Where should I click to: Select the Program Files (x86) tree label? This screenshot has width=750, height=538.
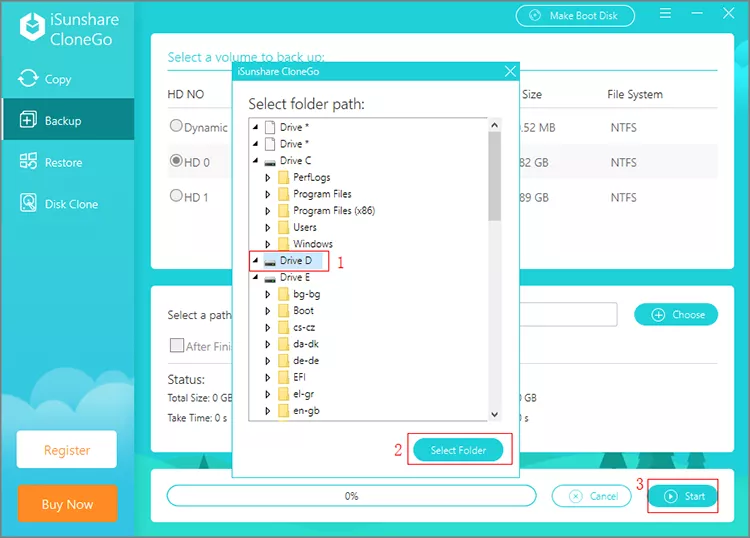(x=334, y=210)
